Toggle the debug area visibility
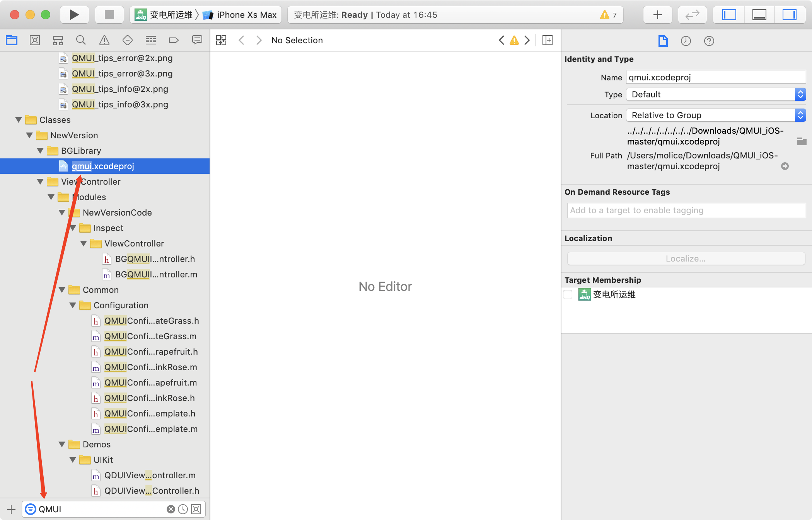The height and width of the screenshot is (520, 812). 759,15
